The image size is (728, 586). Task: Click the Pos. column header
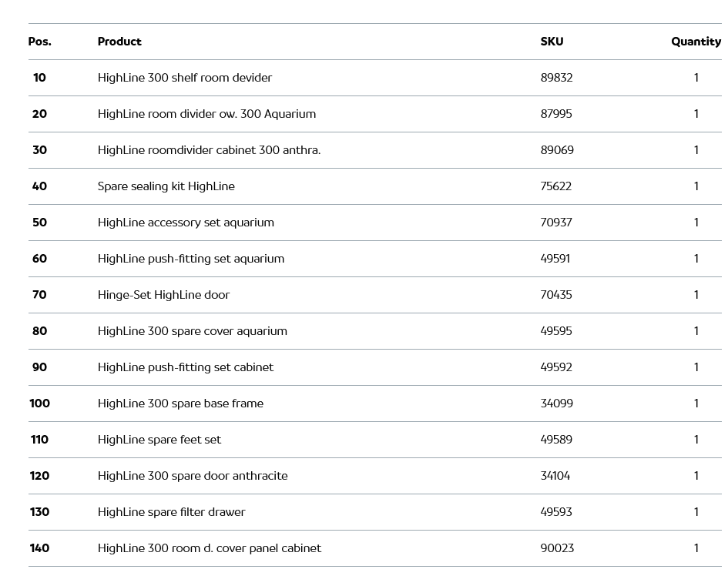40,42
